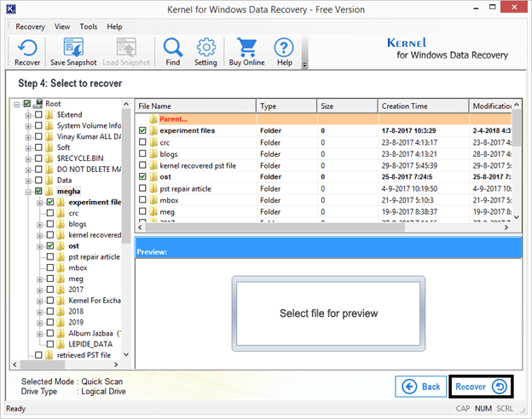532x419 pixels.
Task: Click the folder icon next to 2019 in tree
Action: click(x=61, y=322)
